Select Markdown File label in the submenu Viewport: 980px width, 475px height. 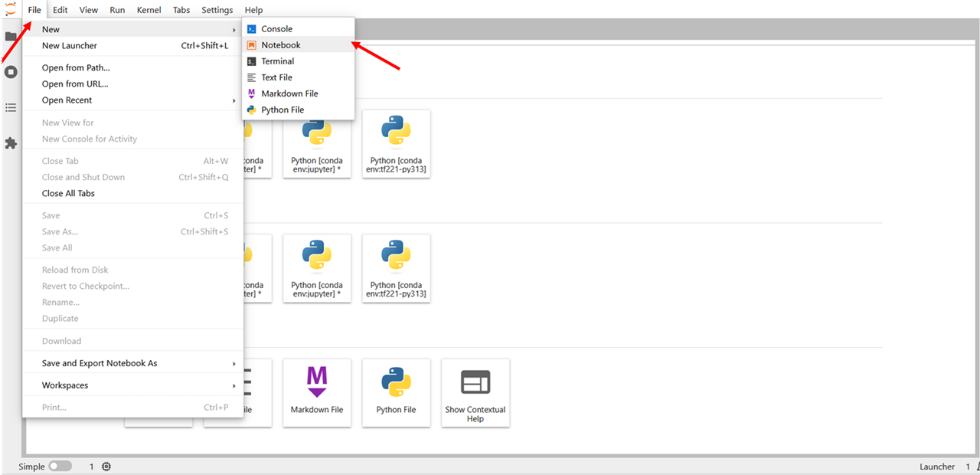[290, 93]
